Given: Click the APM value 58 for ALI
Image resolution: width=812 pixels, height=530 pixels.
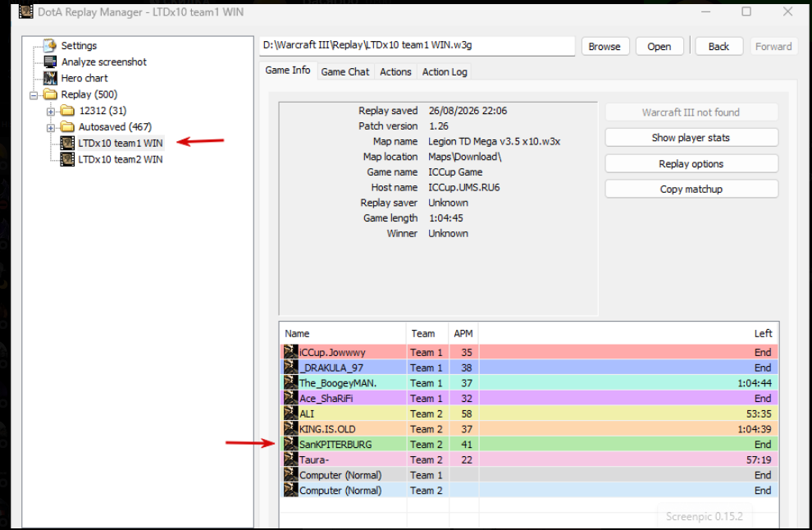Looking at the screenshot, I should (467, 414).
